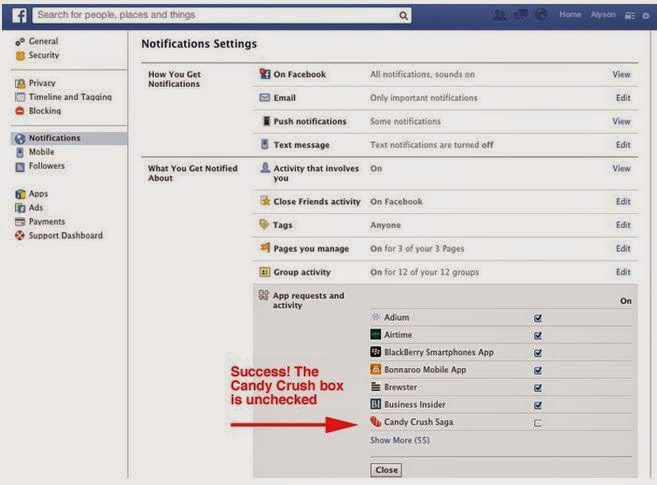Uncheck the Brewster notifications checkbox

point(538,388)
